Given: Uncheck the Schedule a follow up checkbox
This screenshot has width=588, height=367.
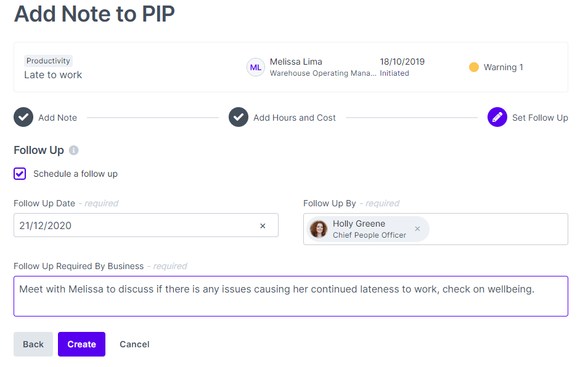Looking at the screenshot, I should [x=20, y=174].
